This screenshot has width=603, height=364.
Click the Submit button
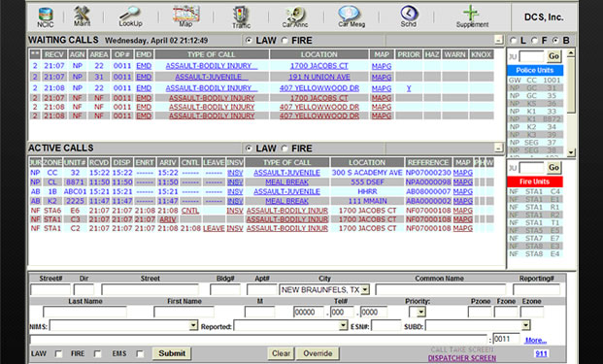click(x=172, y=353)
